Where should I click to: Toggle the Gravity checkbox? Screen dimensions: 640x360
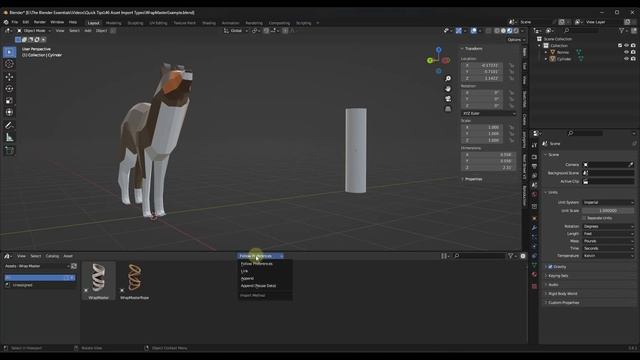(550, 267)
